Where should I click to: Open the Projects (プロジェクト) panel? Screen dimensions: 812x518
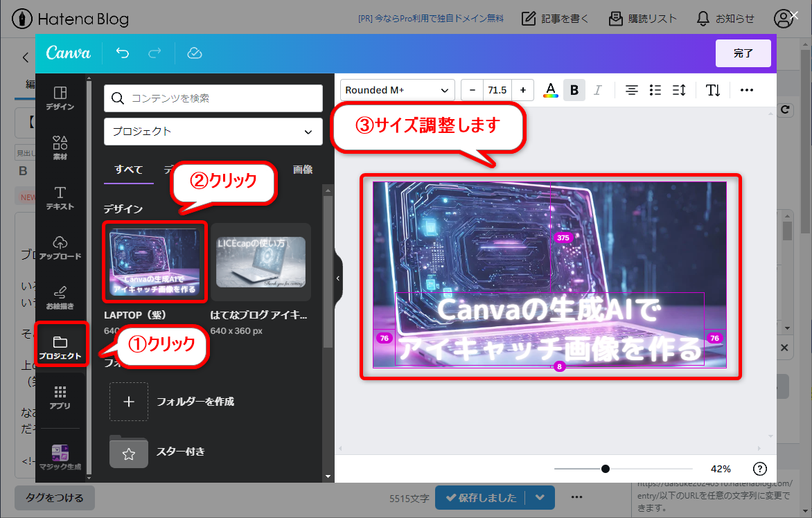[60, 347]
